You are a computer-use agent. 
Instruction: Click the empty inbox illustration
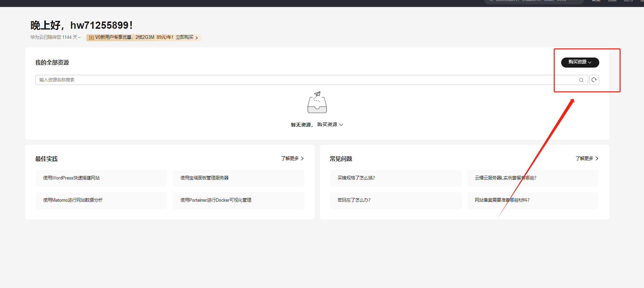(x=317, y=103)
